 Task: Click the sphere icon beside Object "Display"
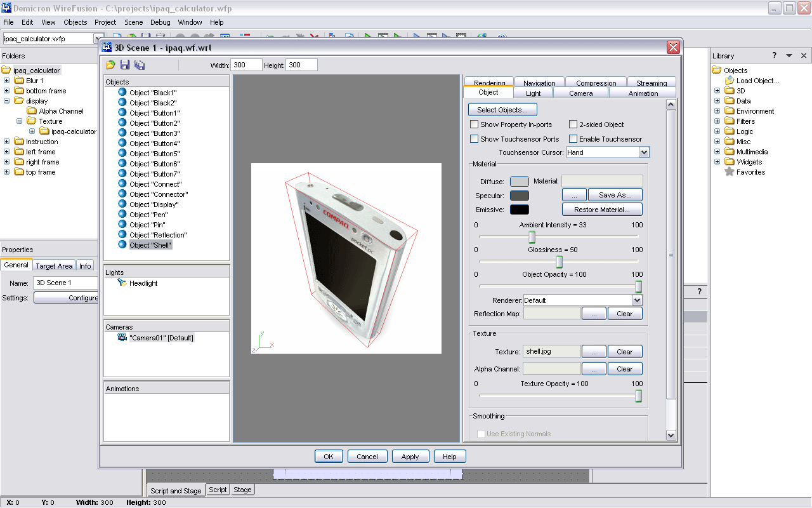click(x=122, y=204)
